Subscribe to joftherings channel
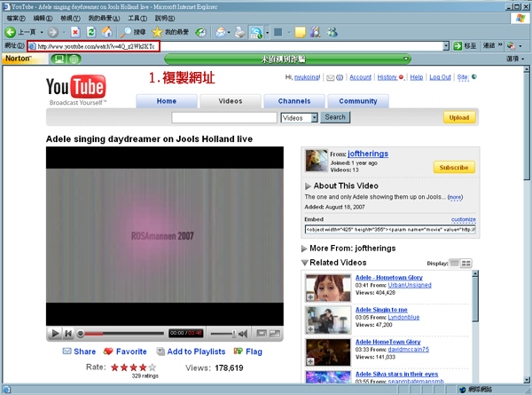The width and height of the screenshot is (532, 395). coord(454,167)
